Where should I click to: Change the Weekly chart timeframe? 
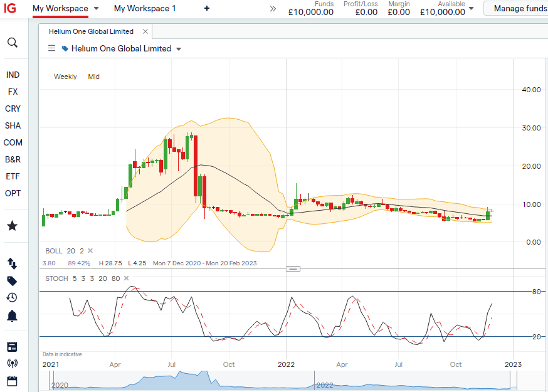pos(65,77)
